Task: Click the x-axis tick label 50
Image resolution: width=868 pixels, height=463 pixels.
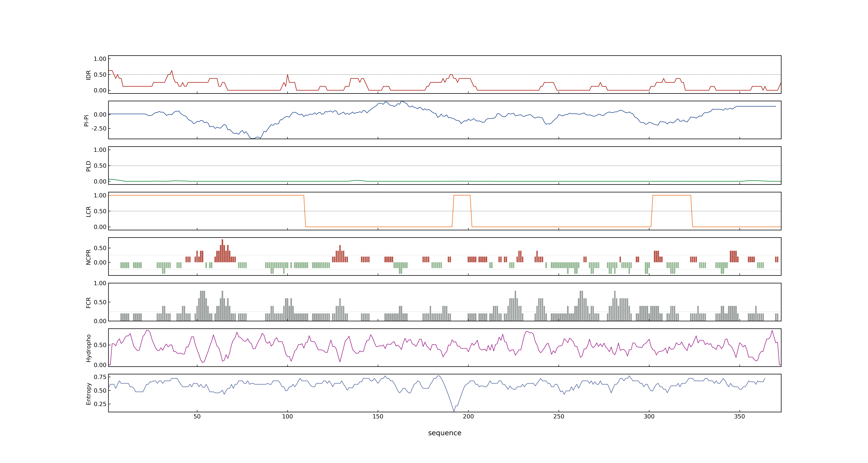Action: (197, 416)
